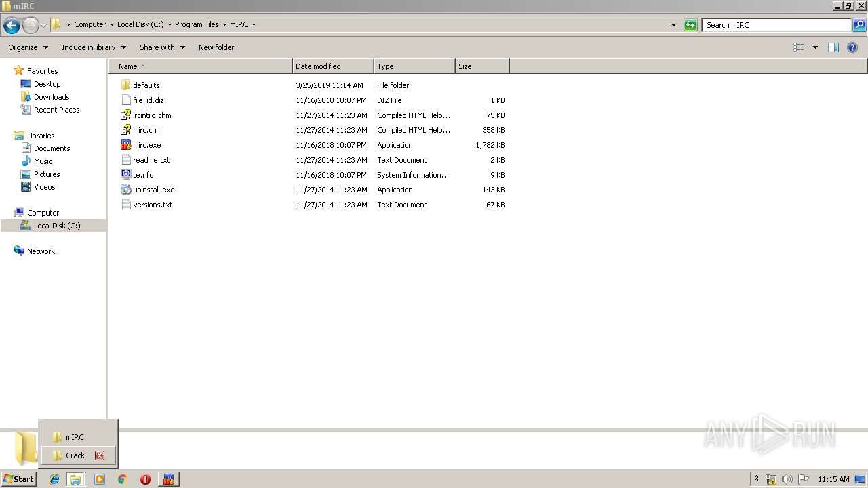Open Include in library dropdown
Image resolution: width=868 pixels, height=488 pixels.
pos(94,47)
